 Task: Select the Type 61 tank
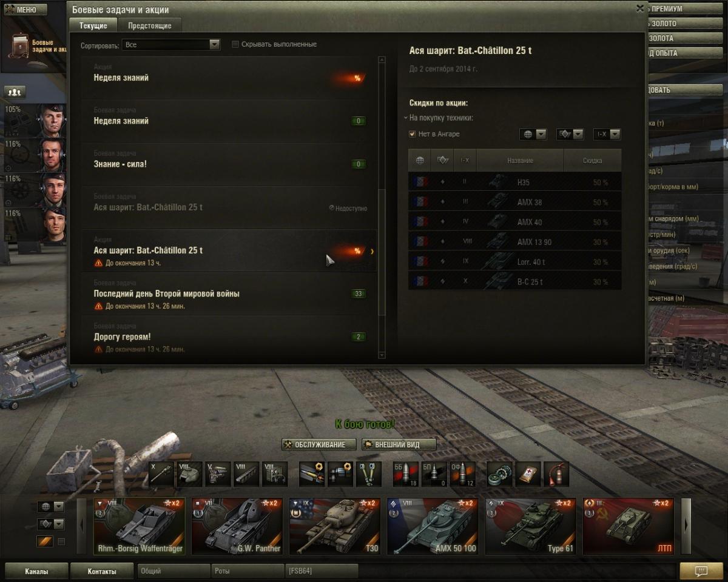point(531,526)
